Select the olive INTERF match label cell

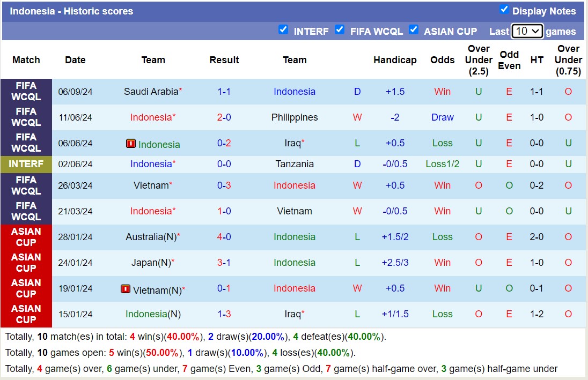pyautogui.click(x=26, y=164)
